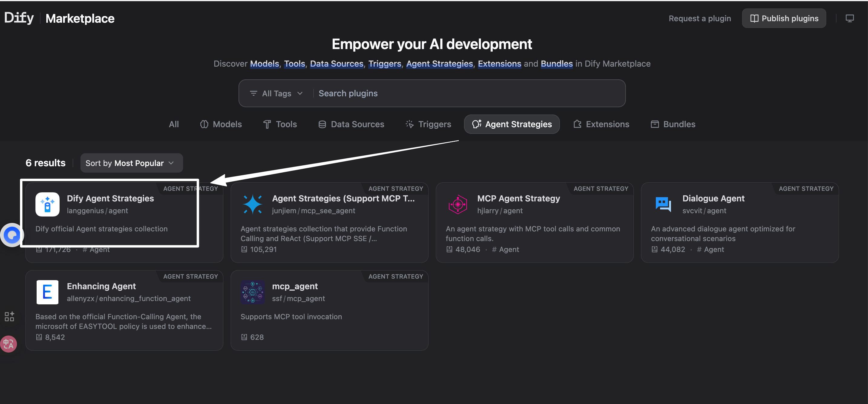Select the Bundles category tab
Image resolution: width=868 pixels, height=404 pixels.
click(673, 124)
